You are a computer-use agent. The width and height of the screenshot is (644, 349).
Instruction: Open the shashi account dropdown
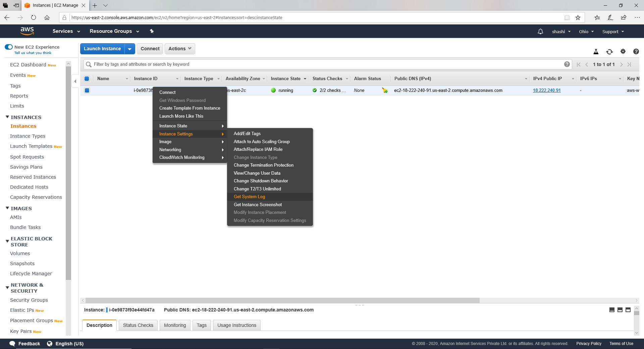tap(561, 32)
